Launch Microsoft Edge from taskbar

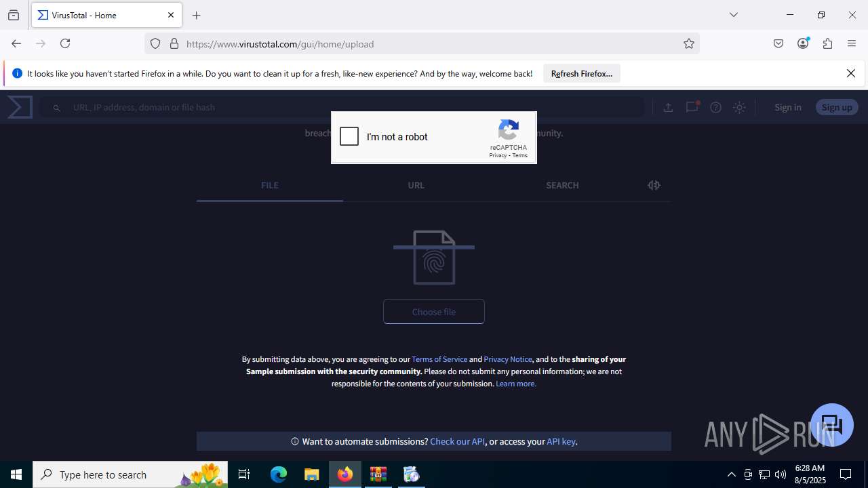(279, 474)
